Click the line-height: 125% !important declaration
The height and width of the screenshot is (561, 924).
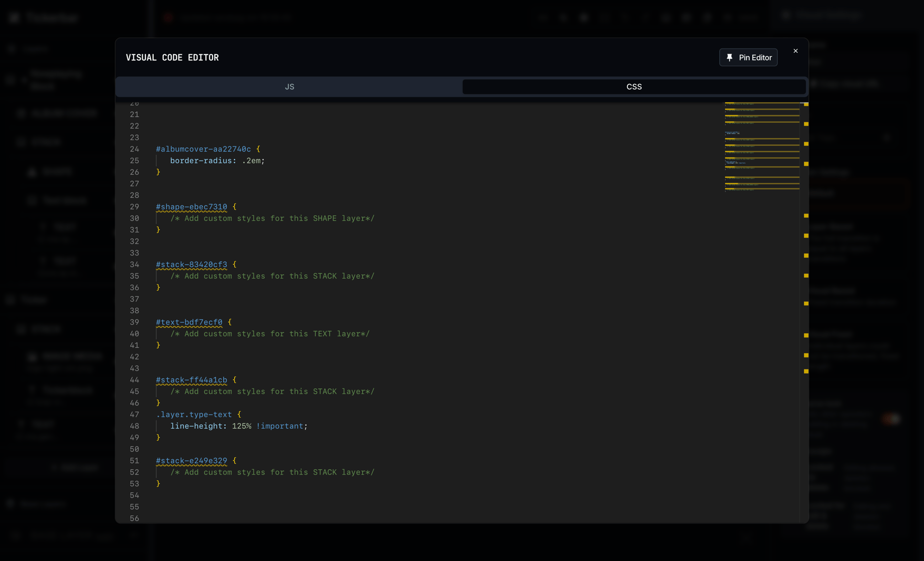239,426
